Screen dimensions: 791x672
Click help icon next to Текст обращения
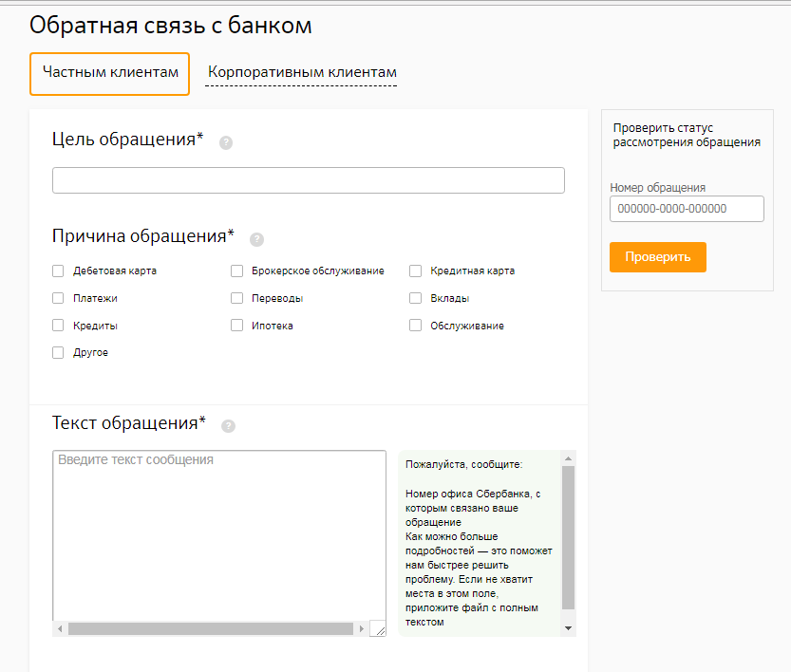coord(228,426)
